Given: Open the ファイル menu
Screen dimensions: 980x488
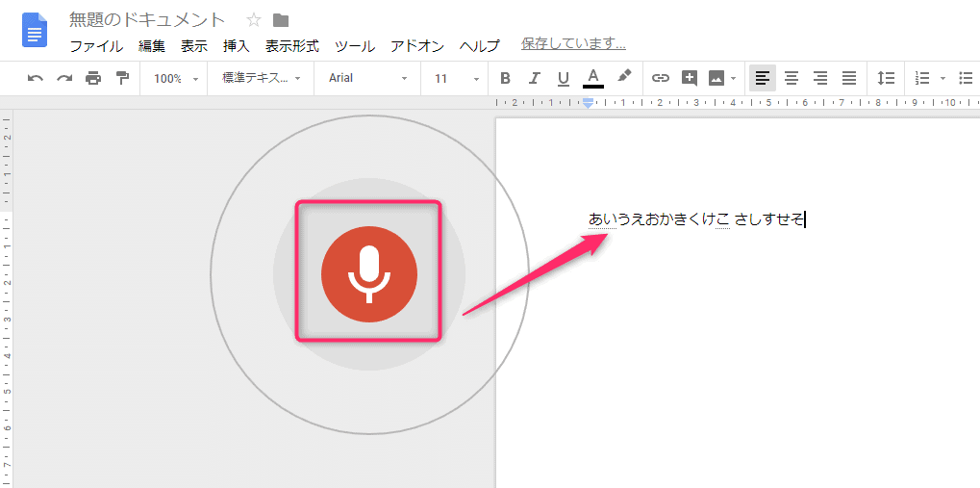Looking at the screenshot, I should pos(96,45).
